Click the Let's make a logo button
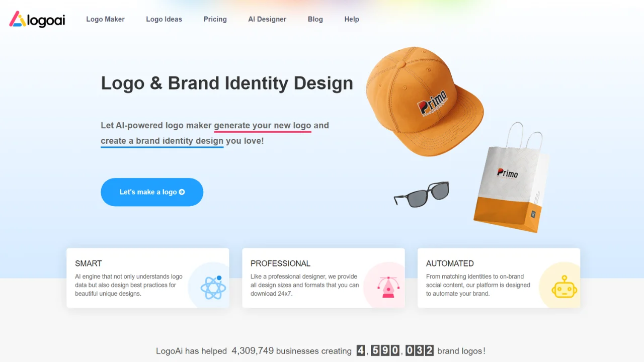The image size is (644, 362). (152, 192)
